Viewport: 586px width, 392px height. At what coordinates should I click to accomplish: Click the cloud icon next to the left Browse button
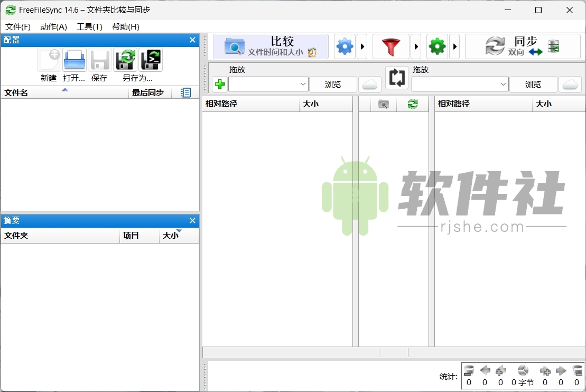pos(369,83)
